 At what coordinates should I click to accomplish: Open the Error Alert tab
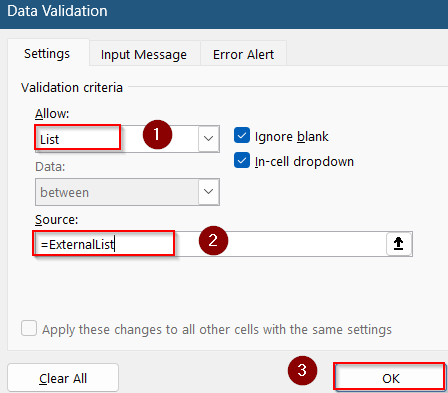pyautogui.click(x=243, y=54)
